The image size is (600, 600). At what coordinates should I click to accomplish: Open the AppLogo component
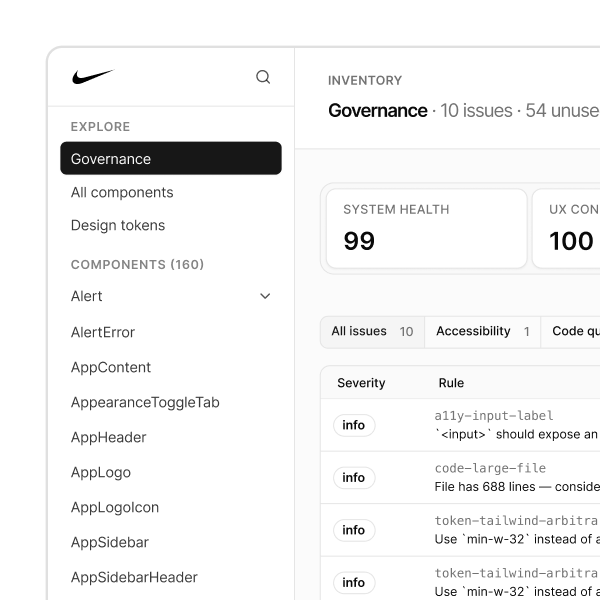pyautogui.click(x=101, y=473)
